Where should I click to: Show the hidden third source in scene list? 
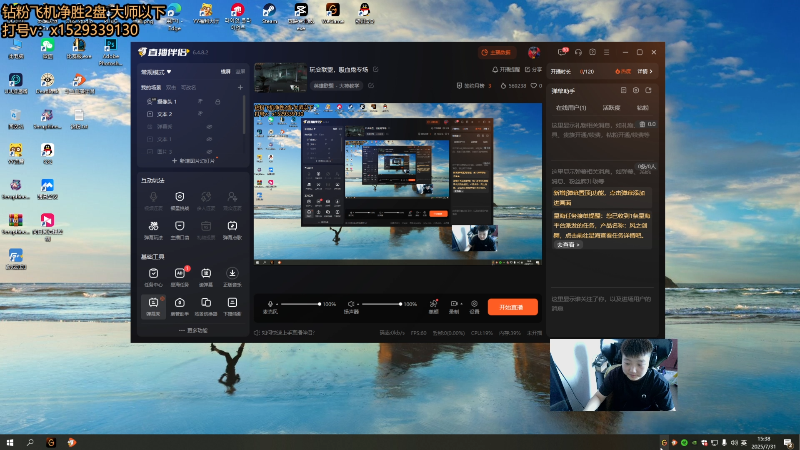pyautogui.click(x=209, y=126)
